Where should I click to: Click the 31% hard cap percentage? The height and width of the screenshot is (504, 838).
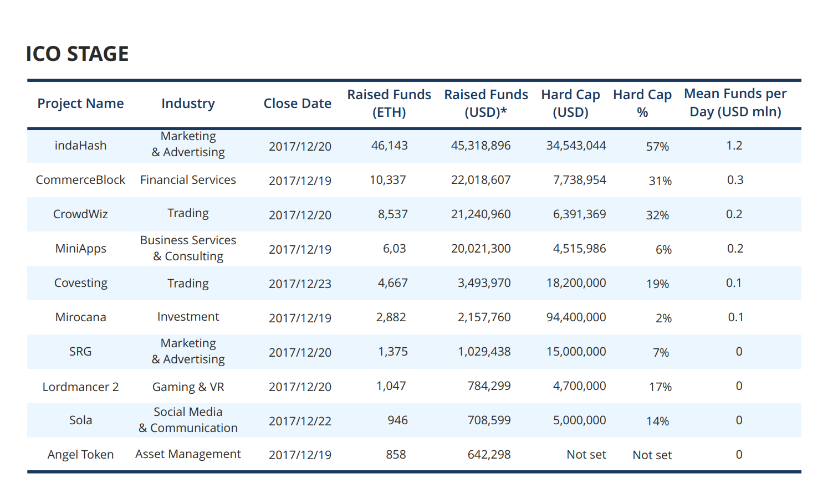(661, 181)
